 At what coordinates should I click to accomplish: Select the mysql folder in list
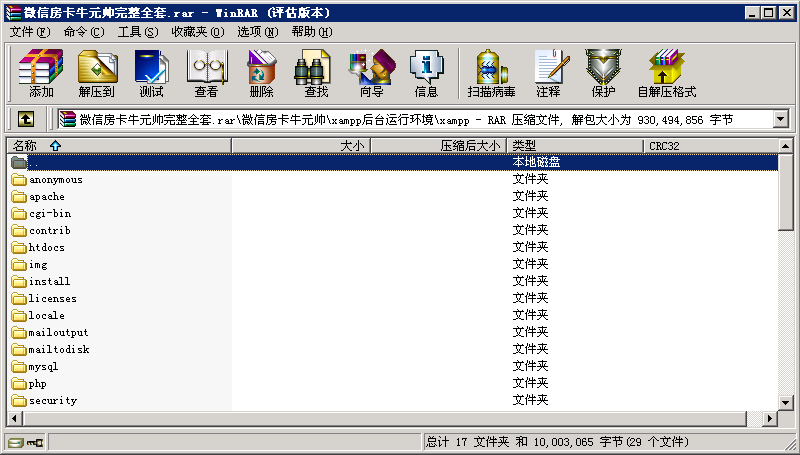(44, 366)
